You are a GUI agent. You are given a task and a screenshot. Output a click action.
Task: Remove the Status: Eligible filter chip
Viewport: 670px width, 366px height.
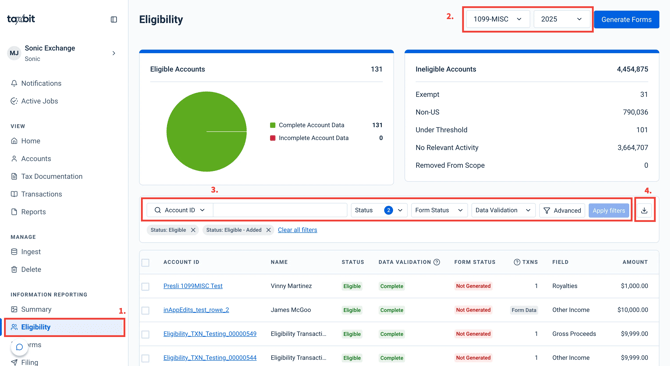click(193, 230)
